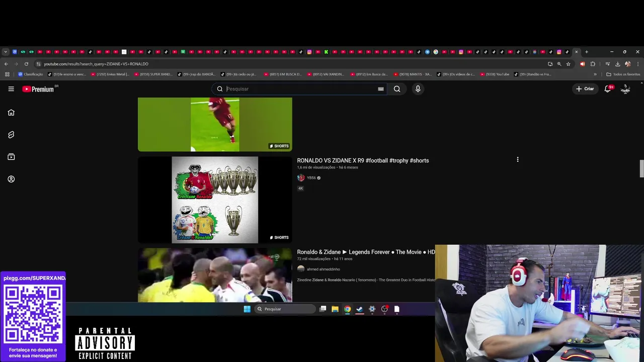Image resolution: width=644 pixels, height=362 pixels.
Task: Open a new browser tab
Action: [586, 52]
